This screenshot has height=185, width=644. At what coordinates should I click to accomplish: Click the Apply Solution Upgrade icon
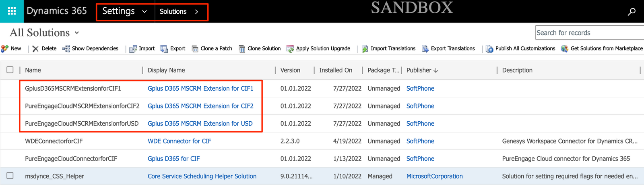(290, 49)
